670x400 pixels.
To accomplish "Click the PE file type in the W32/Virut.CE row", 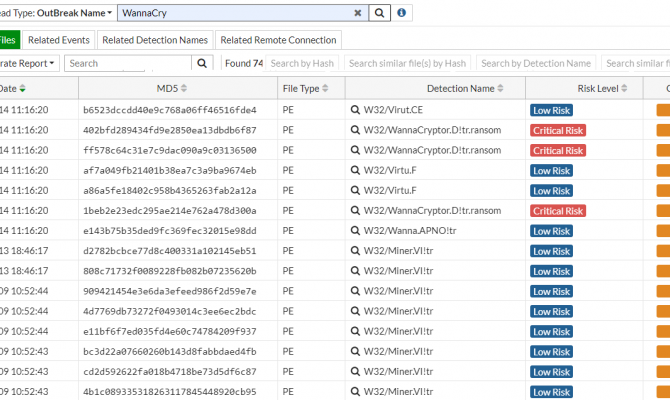I will pyautogui.click(x=288, y=110).
